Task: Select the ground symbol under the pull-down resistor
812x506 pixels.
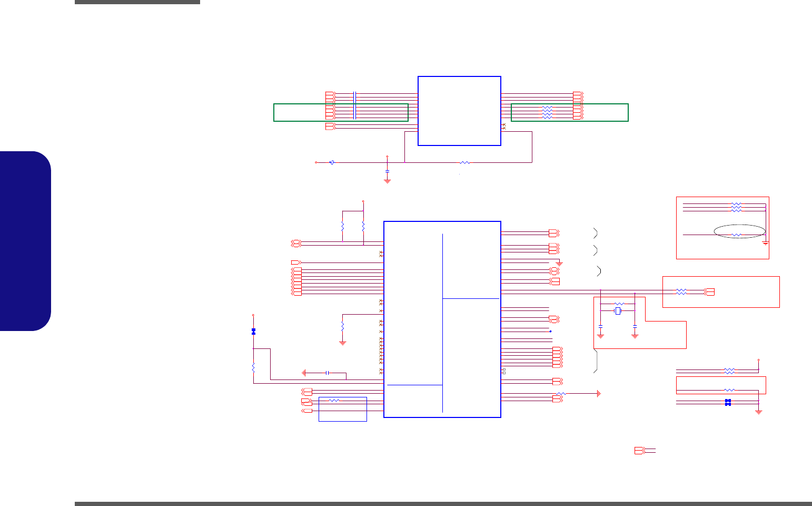Action: [342, 343]
